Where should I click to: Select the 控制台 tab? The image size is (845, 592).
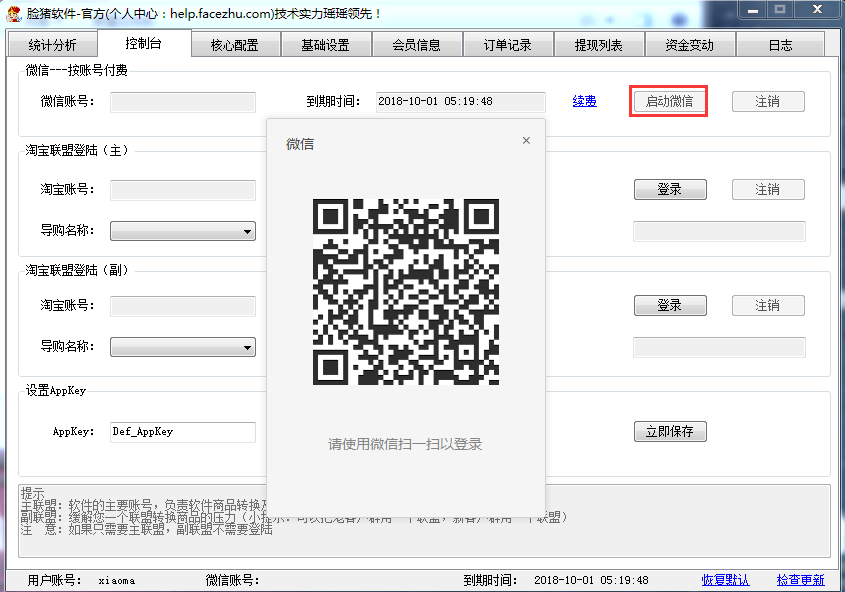point(143,43)
